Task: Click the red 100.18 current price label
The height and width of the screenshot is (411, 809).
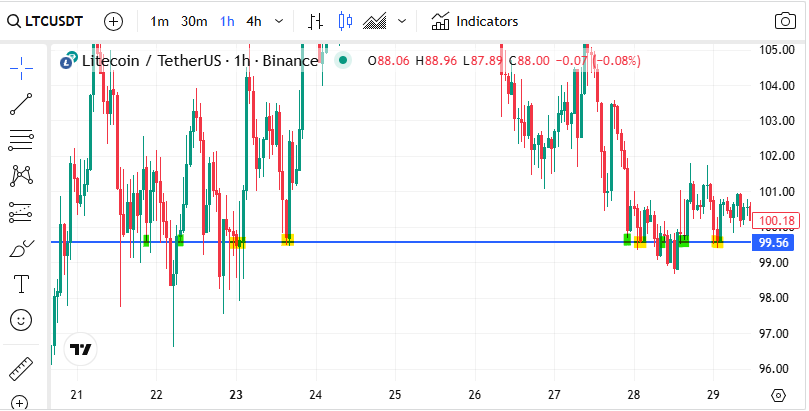Action: (776, 221)
